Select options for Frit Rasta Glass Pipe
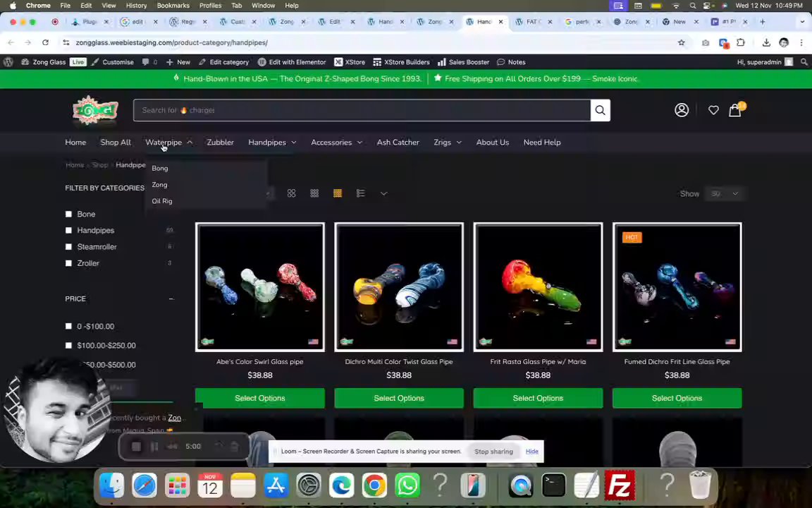The width and height of the screenshot is (812, 508). tap(538, 398)
